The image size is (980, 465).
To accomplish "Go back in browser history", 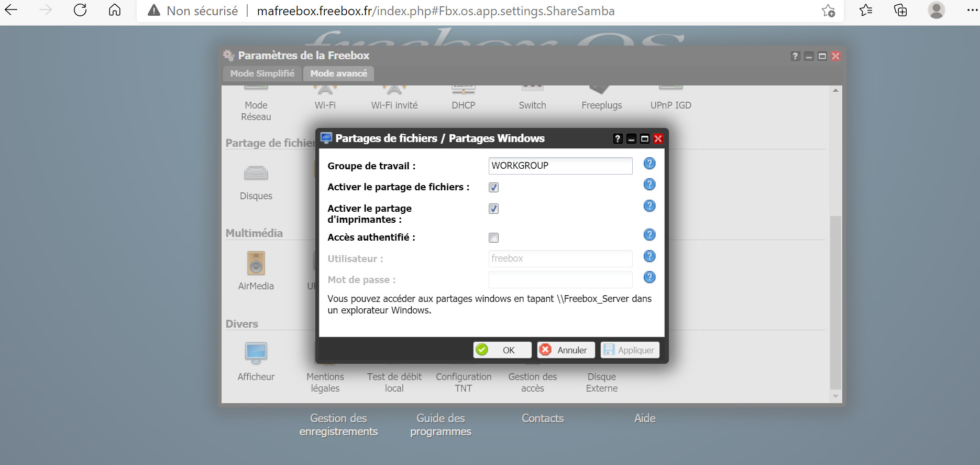I will pos(11,10).
